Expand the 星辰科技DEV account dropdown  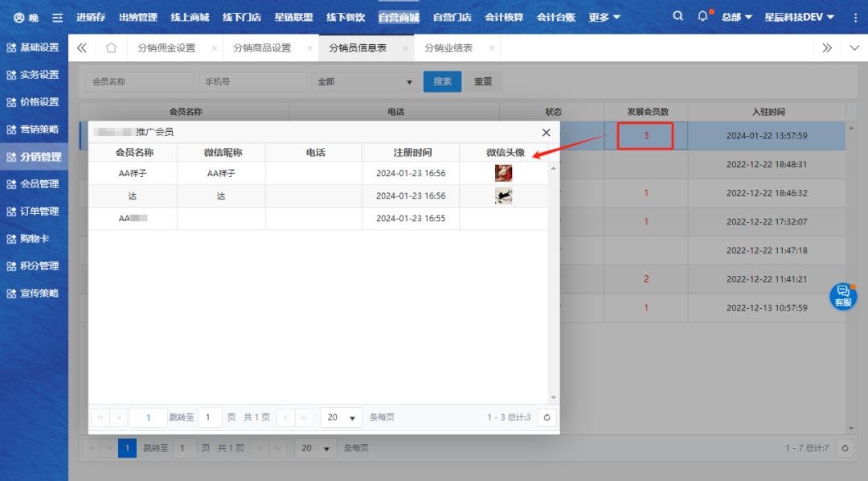tap(799, 17)
